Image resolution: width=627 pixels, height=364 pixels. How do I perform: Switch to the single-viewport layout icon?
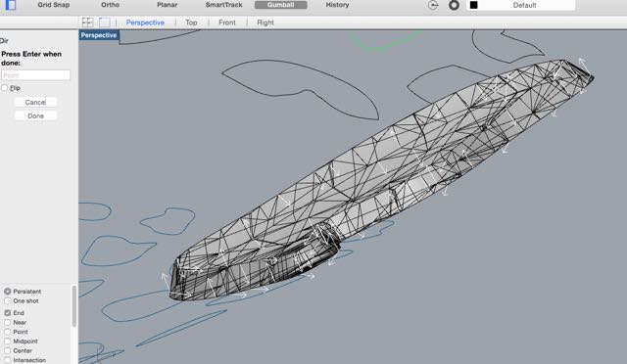click(x=105, y=23)
